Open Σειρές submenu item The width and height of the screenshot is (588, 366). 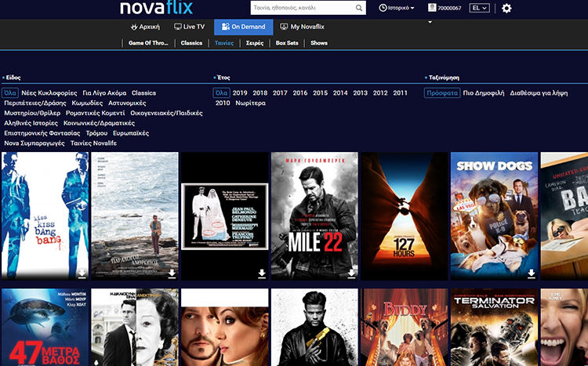coord(255,43)
